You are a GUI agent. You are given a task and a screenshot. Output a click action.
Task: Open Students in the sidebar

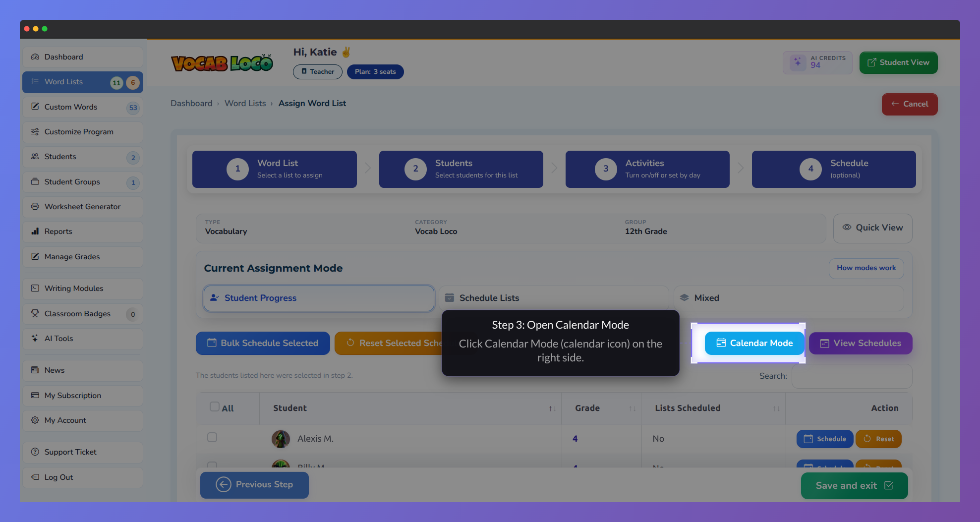click(83, 157)
